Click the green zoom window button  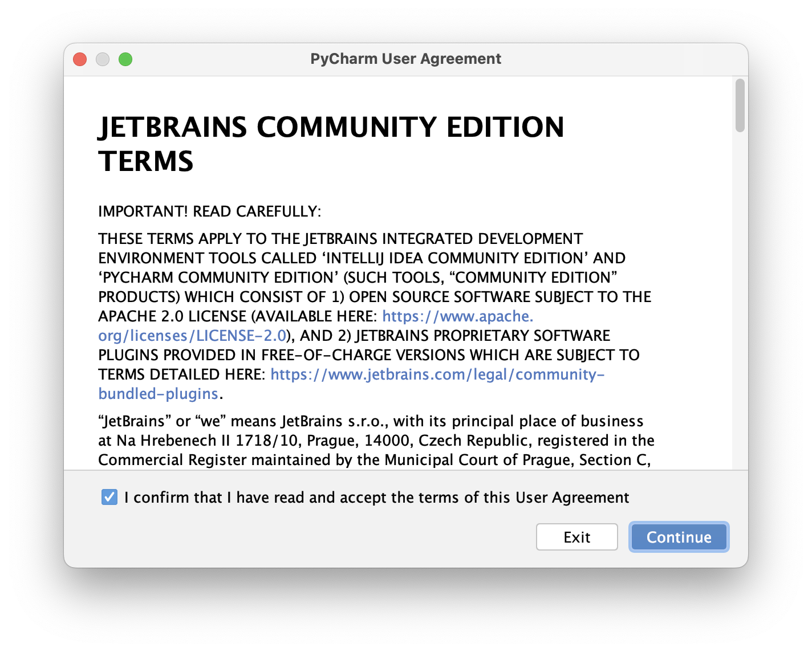[x=125, y=59]
